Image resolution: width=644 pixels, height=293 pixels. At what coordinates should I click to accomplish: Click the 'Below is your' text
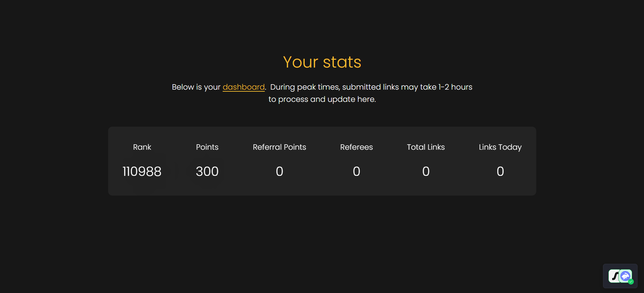click(196, 87)
